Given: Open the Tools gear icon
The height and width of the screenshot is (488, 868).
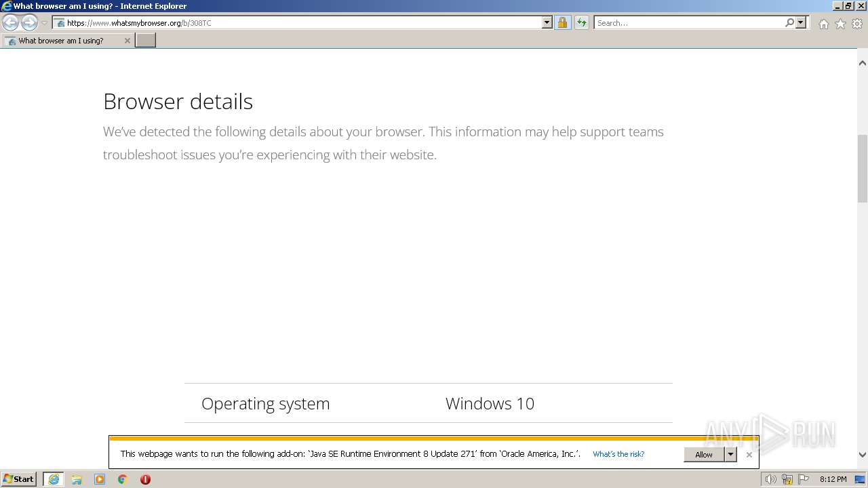Looking at the screenshot, I should tap(857, 24).
